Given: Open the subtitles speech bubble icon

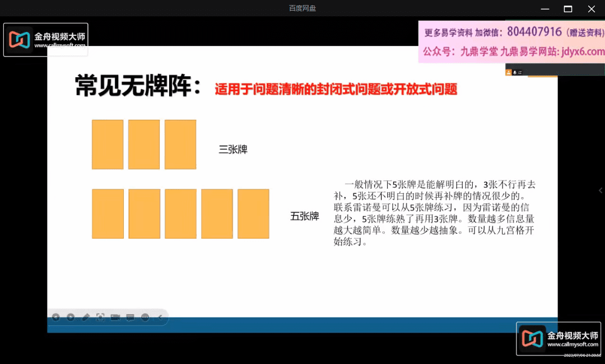Looking at the screenshot, I should [130, 317].
